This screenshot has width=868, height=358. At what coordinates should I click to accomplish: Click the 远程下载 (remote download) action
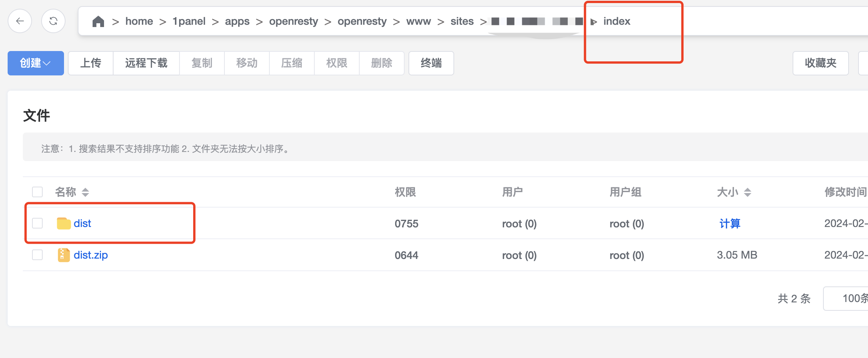pyautogui.click(x=146, y=63)
